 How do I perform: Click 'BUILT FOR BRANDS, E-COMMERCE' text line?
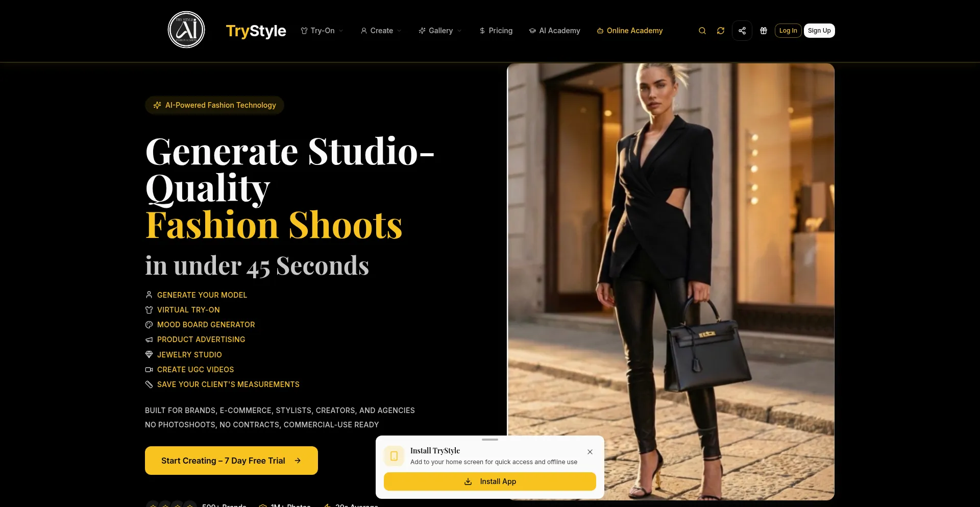point(280,411)
